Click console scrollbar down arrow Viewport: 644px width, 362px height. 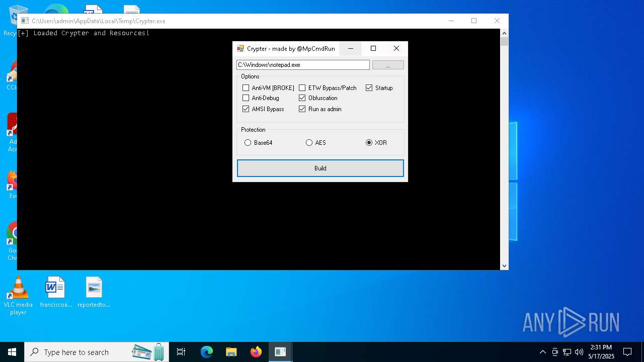505,266
